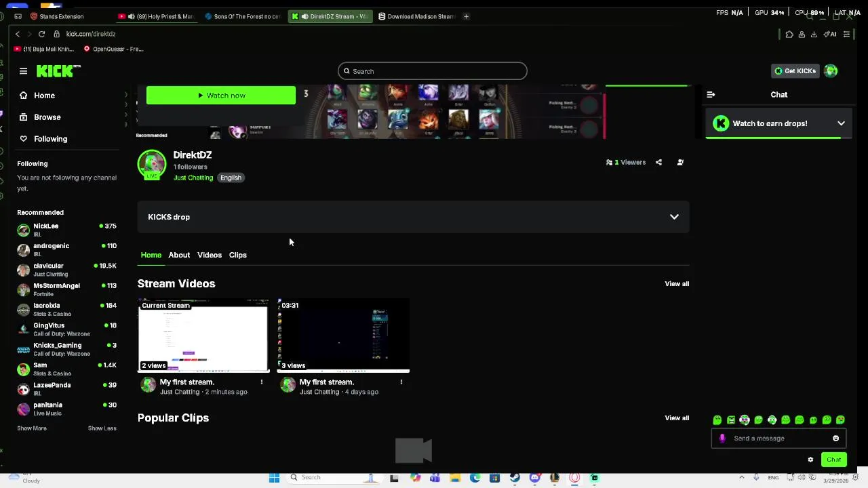Viewport: 868px width, 488px height.
Task: Open the emoji picker in message box
Action: pyautogui.click(x=835, y=439)
